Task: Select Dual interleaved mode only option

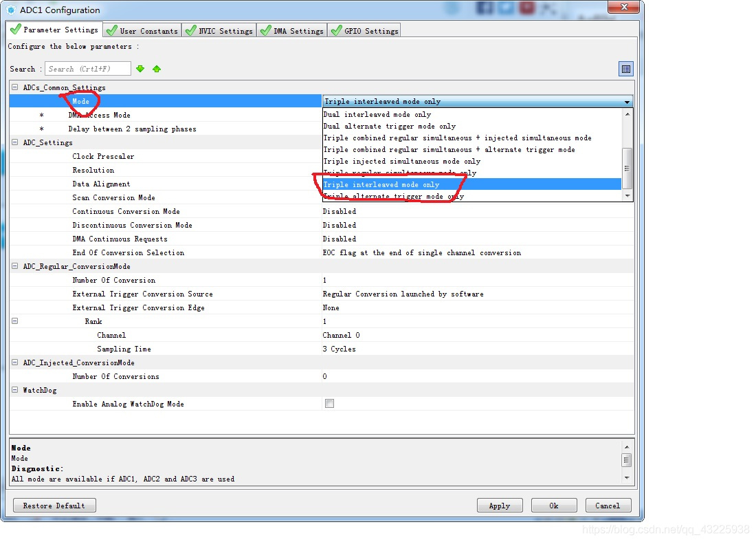Action: (377, 115)
